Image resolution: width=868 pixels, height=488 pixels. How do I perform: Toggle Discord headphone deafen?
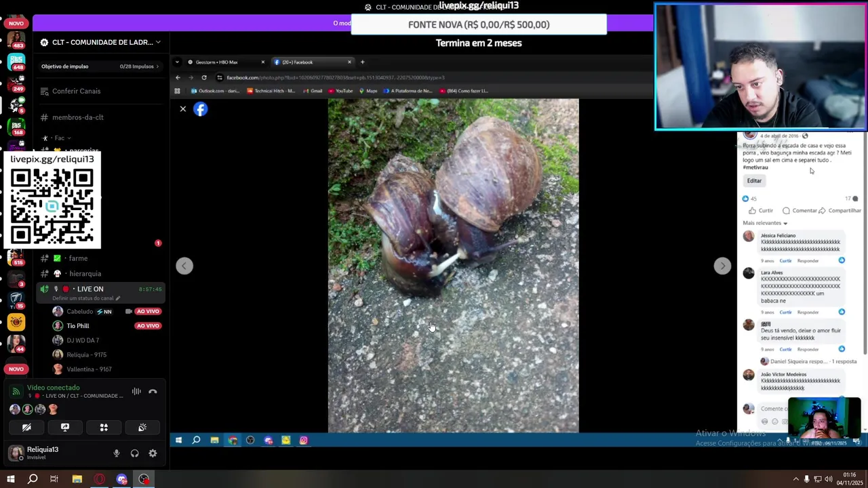point(134,453)
